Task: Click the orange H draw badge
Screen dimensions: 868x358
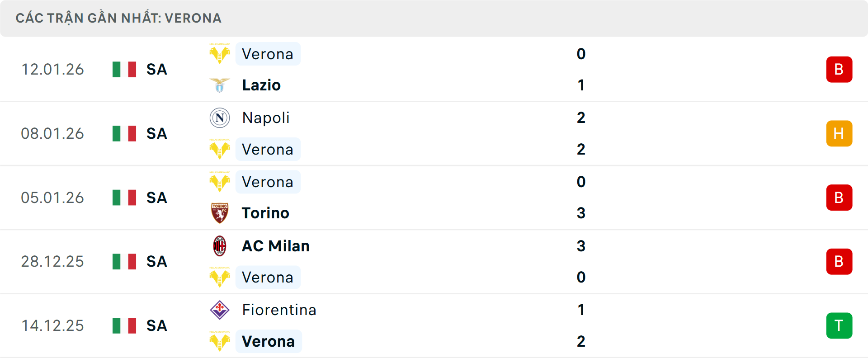Action: [839, 134]
